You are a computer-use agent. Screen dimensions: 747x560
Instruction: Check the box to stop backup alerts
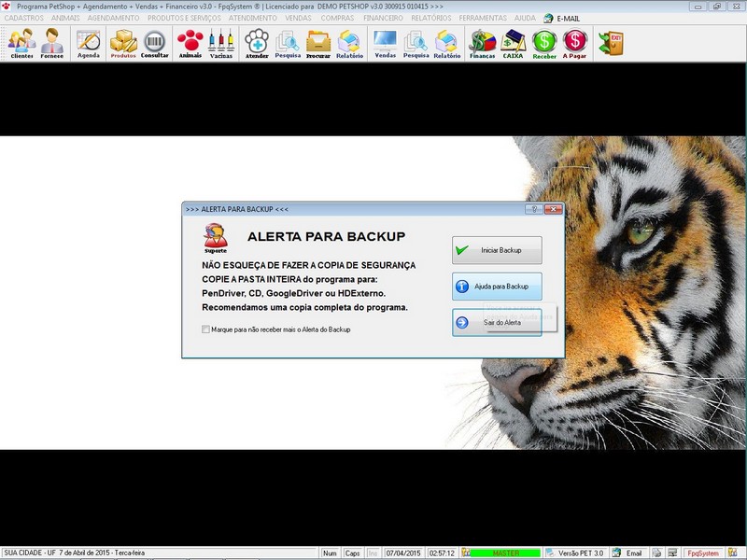pos(206,329)
